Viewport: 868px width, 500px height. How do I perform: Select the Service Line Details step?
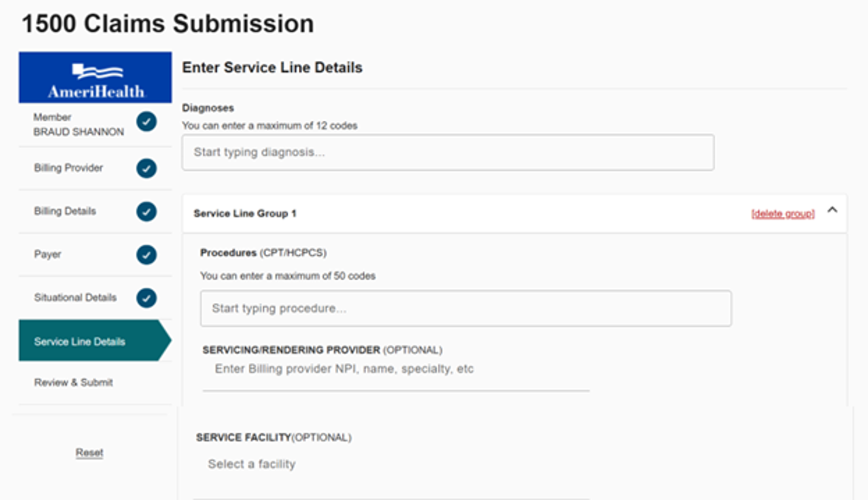click(95, 340)
